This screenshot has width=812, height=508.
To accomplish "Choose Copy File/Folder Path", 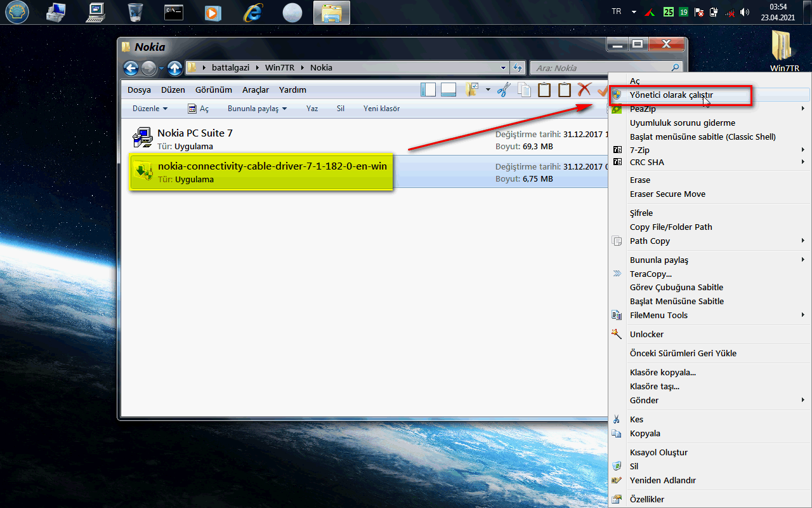I will [x=709, y=227].
